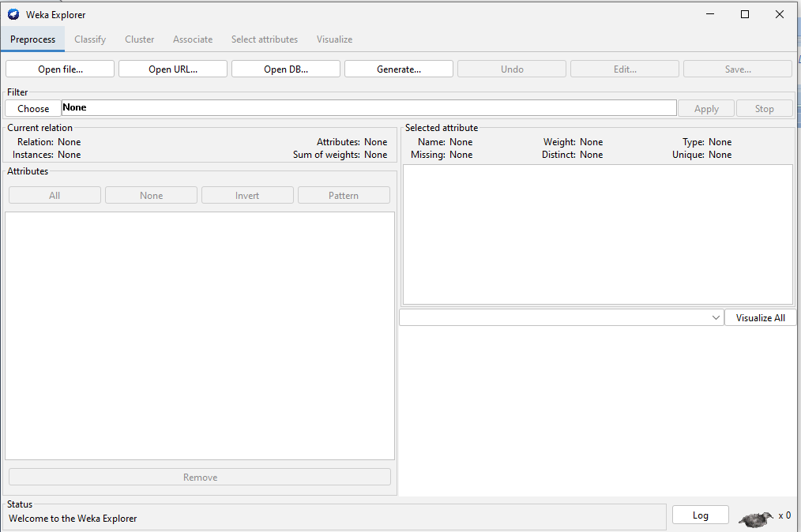
Task: Select the Associate tab
Action: click(193, 39)
